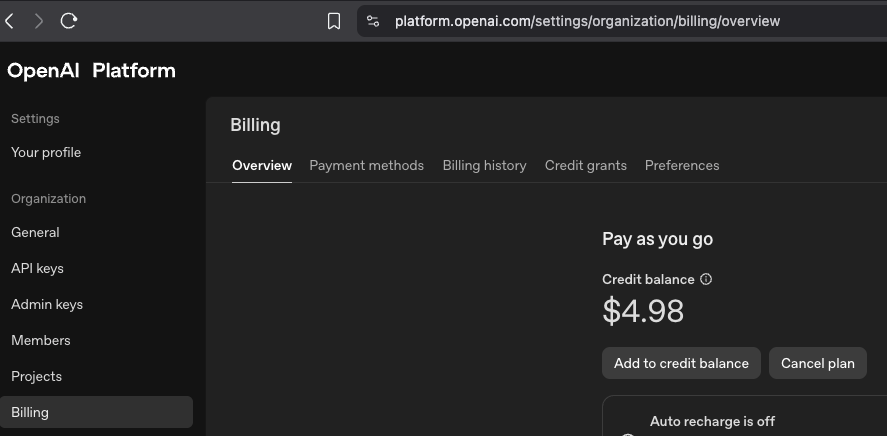Click the URL in the address bar
The image size is (887, 436).
(587, 21)
